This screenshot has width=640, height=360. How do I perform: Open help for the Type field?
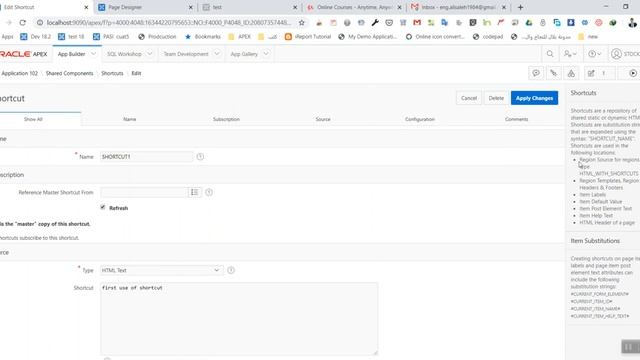(231, 270)
